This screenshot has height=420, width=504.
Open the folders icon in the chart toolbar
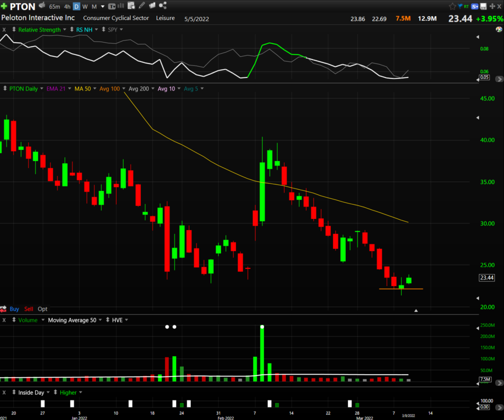(x=152, y=6)
